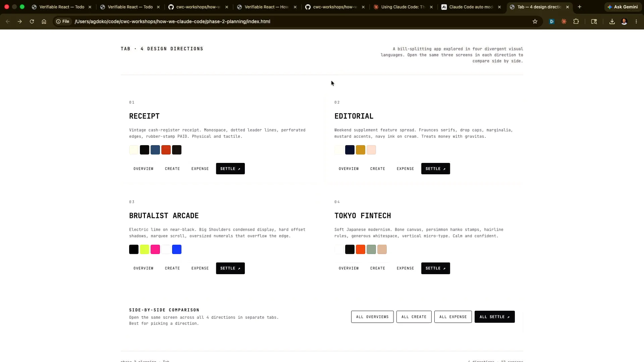Select the hot pink swatch under Brutalist Arcade
The image size is (644, 362).
(x=155, y=249)
